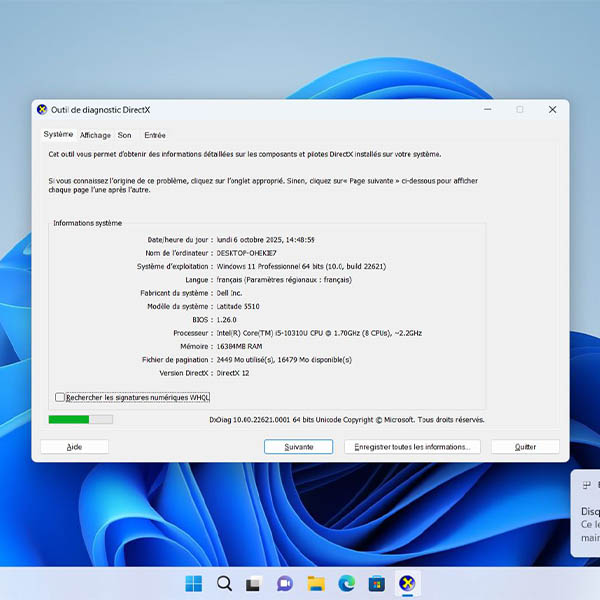
Task: Click DirectX icon in window title bar
Action: [x=42, y=110]
